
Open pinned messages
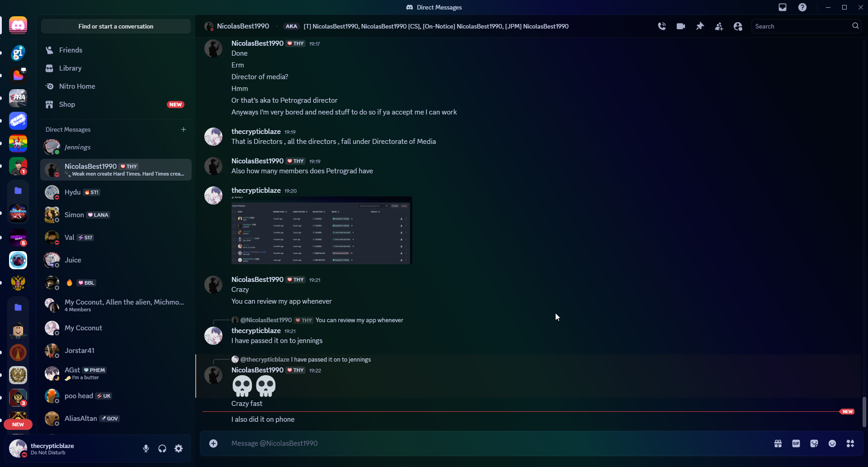pos(700,26)
